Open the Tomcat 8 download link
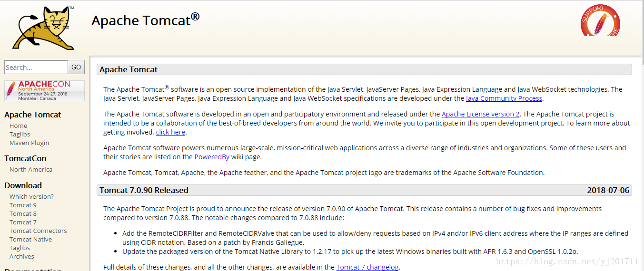644x271 pixels. 23,213
